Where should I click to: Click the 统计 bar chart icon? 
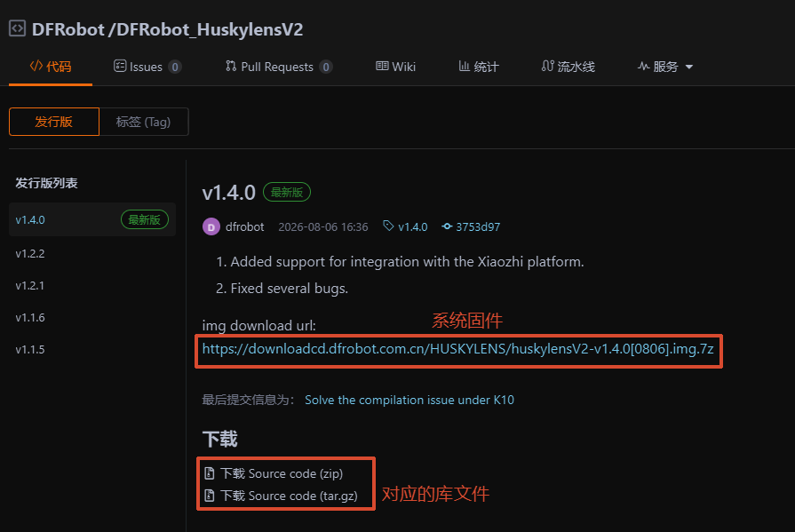(x=464, y=66)
